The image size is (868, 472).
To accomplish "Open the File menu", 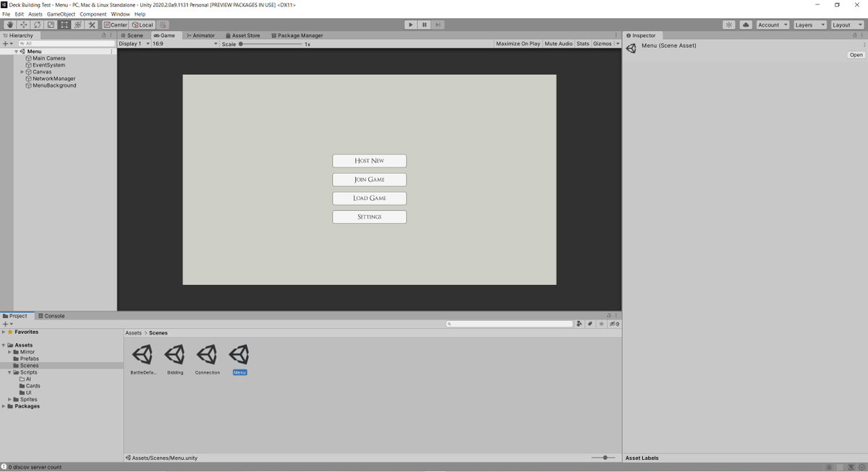I will 7,14.
